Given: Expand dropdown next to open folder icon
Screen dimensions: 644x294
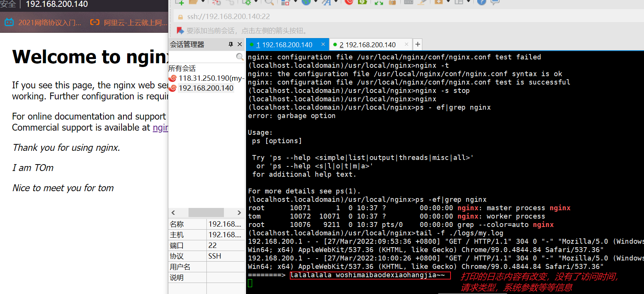Looking at the screenshot, I should click(203, 2).
